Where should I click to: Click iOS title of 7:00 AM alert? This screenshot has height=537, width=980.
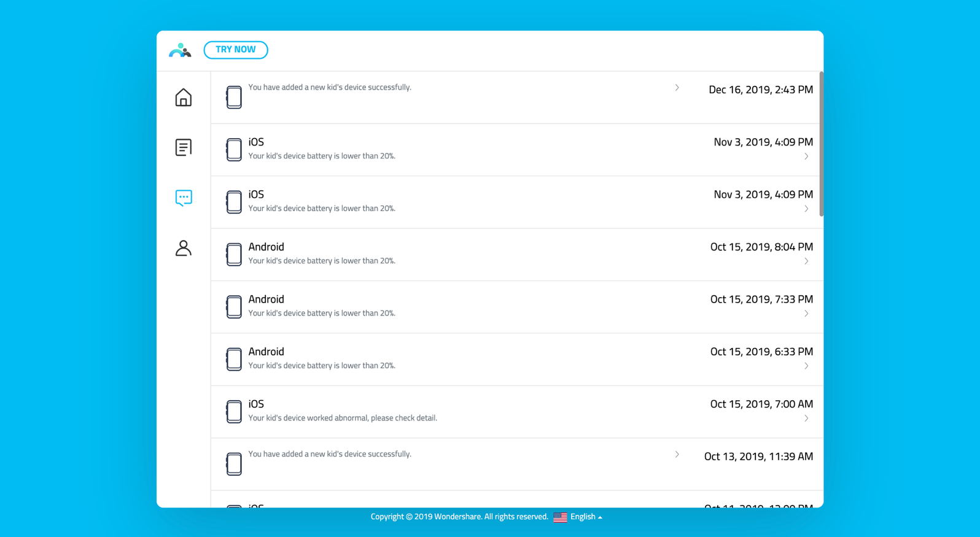click(x=256, y=404)
